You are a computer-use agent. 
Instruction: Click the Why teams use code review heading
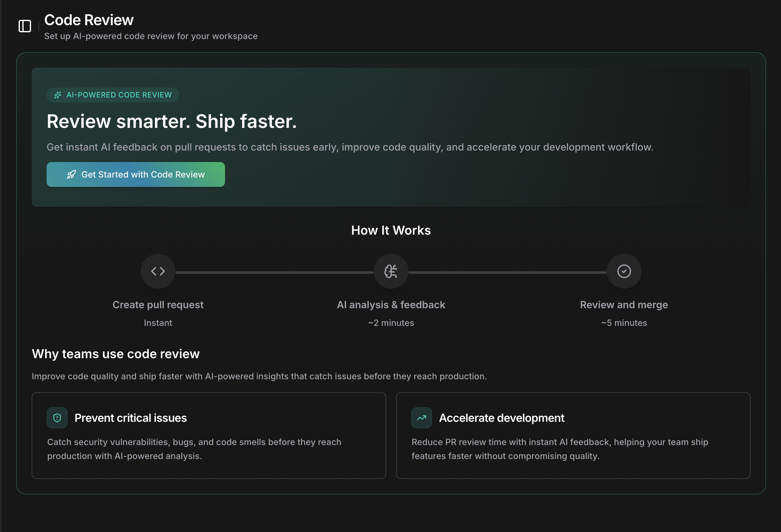(115, 354)
